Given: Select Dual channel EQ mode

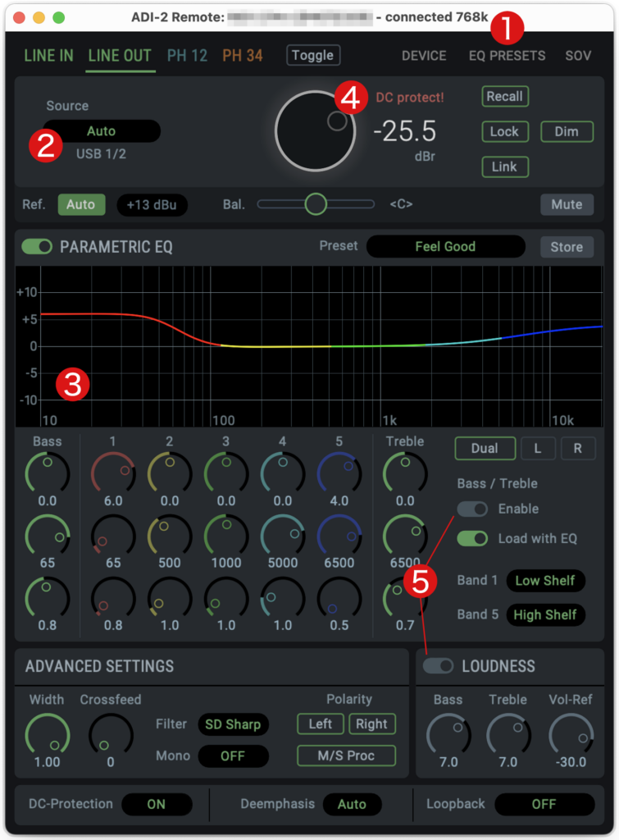Looking at the screenshot, I should (x=485, y=449).
